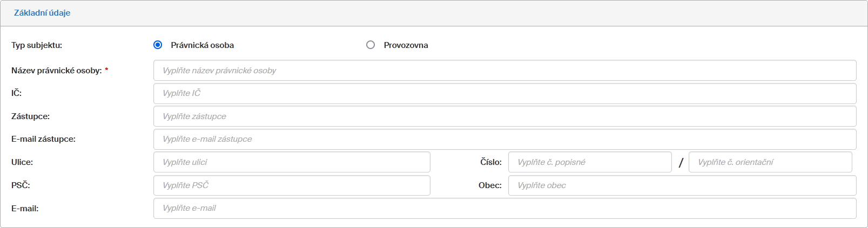Focus the bottom E-mail input field
The height and width of the screenshot is (228, 868).
(x=504, y=208)
